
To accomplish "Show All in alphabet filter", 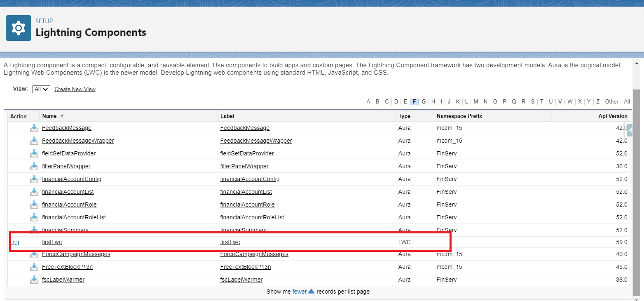I will pos(627,101).
